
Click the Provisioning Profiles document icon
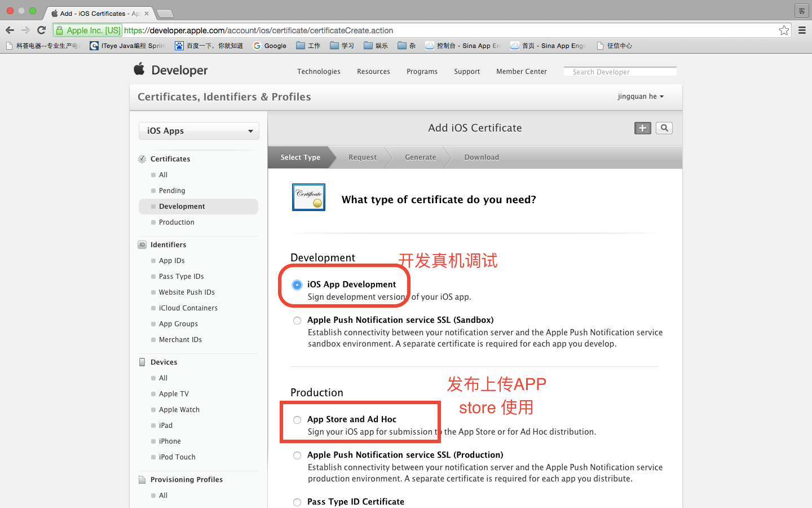(x=142, y=480)
